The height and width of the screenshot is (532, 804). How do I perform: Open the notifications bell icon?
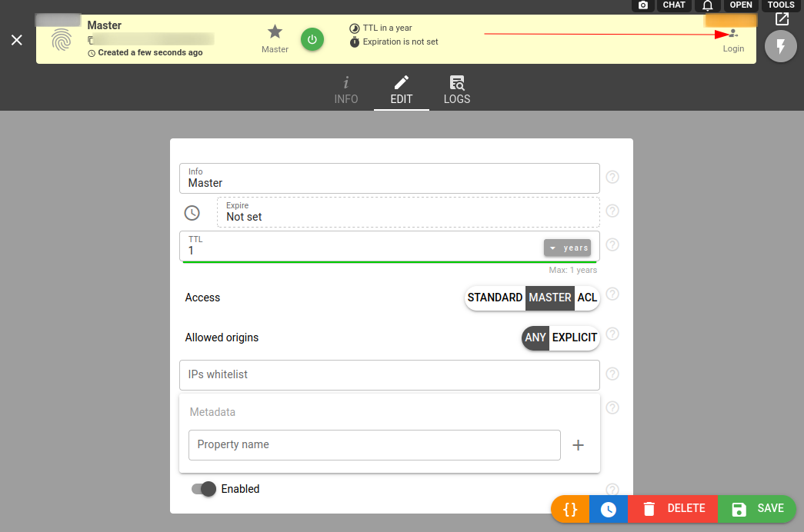708,5
